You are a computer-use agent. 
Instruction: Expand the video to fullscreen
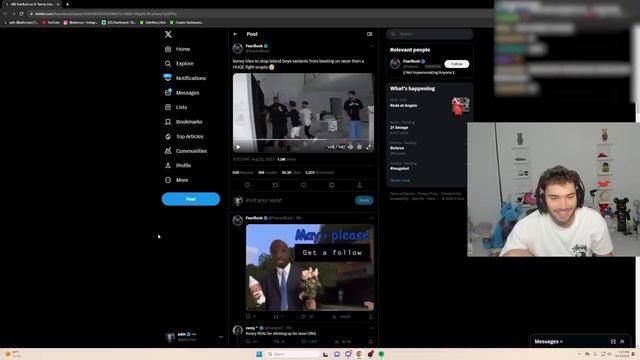click(369, 147)
